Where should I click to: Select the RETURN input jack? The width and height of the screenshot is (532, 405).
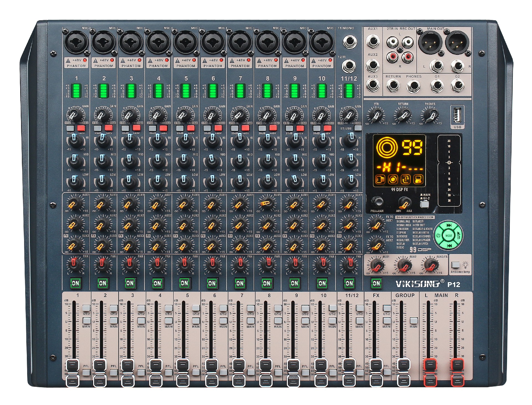coord(393,86)
